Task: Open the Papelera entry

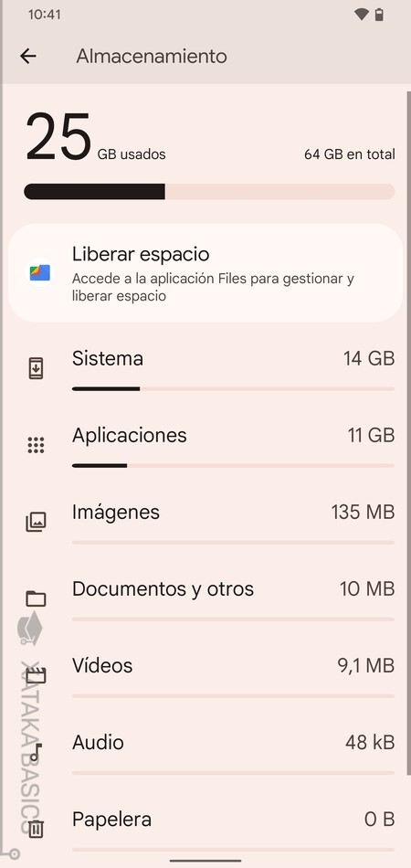Action: pyautogui.click(x=205, y=829)
